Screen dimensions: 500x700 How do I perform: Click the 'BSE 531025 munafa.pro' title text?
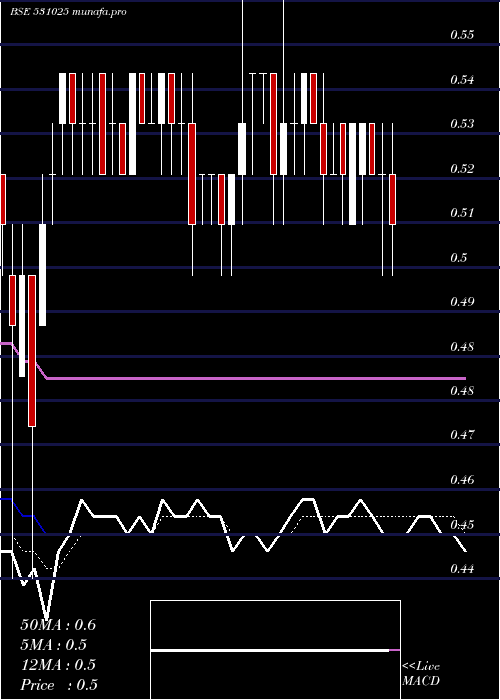[68, 12]
